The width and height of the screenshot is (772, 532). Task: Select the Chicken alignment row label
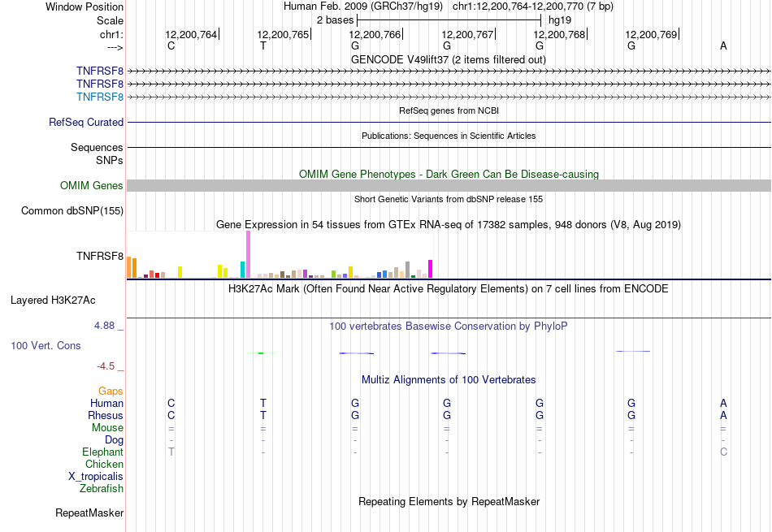pos(104,464)
